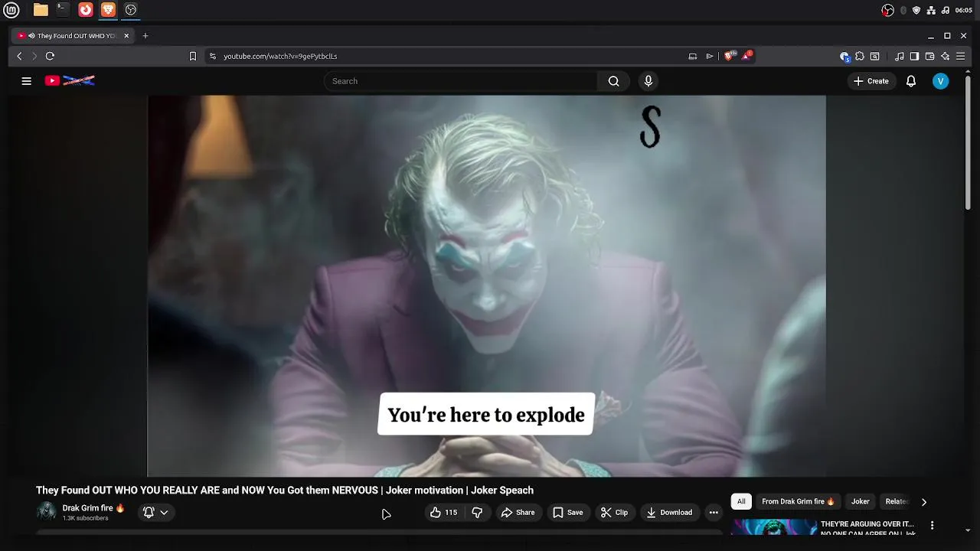This screenshot has height=551, width=980.
Task: Go back to the previous page
Action: tap(20, 56)
